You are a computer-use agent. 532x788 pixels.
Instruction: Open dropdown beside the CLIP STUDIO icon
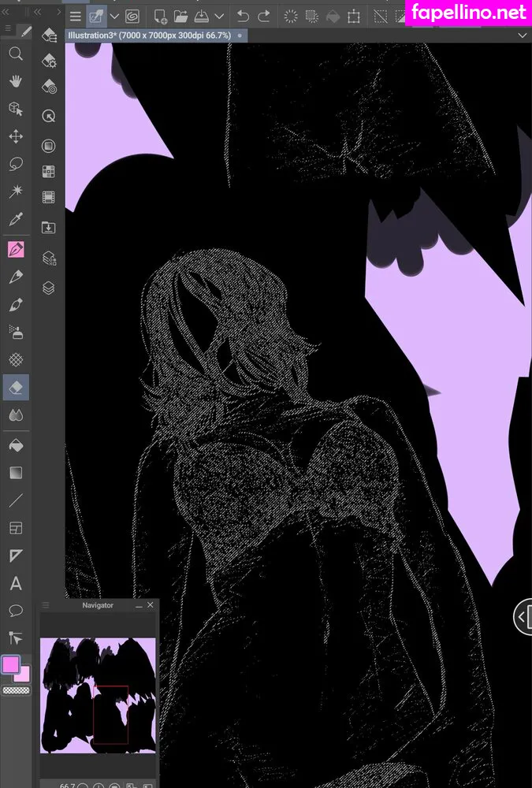coord(115,16)
